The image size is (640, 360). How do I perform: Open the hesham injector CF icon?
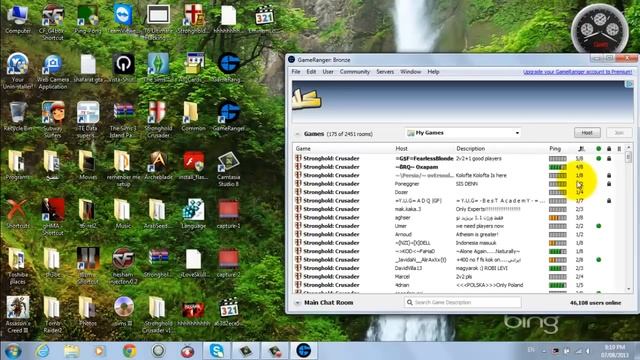point(123,265)
